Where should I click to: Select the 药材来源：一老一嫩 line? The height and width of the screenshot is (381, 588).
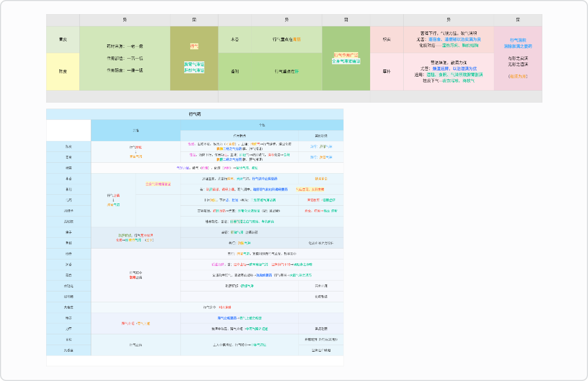click(x=125, y=47)
